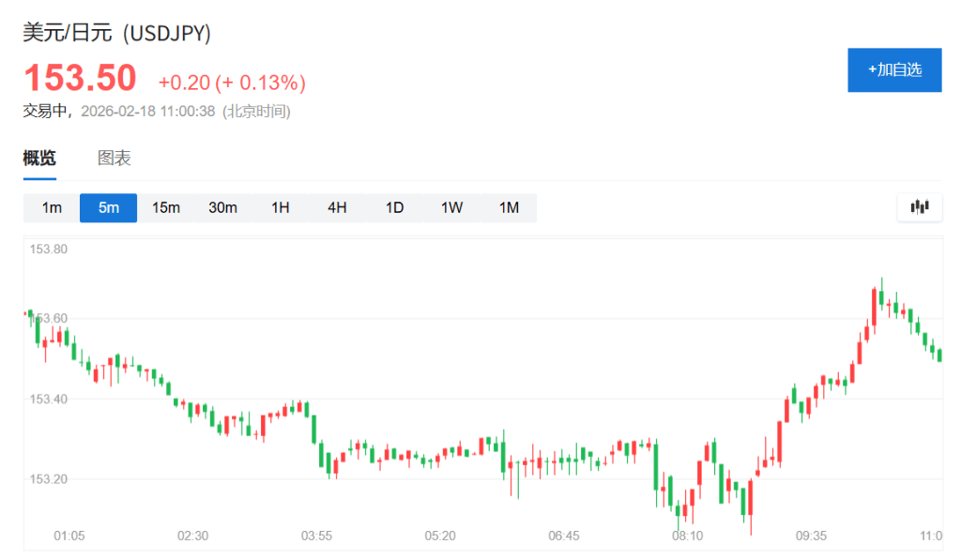This screenshot has height=560, width=961.
Task: Switch to the 概览 tab
Action: tap(39, 158)
